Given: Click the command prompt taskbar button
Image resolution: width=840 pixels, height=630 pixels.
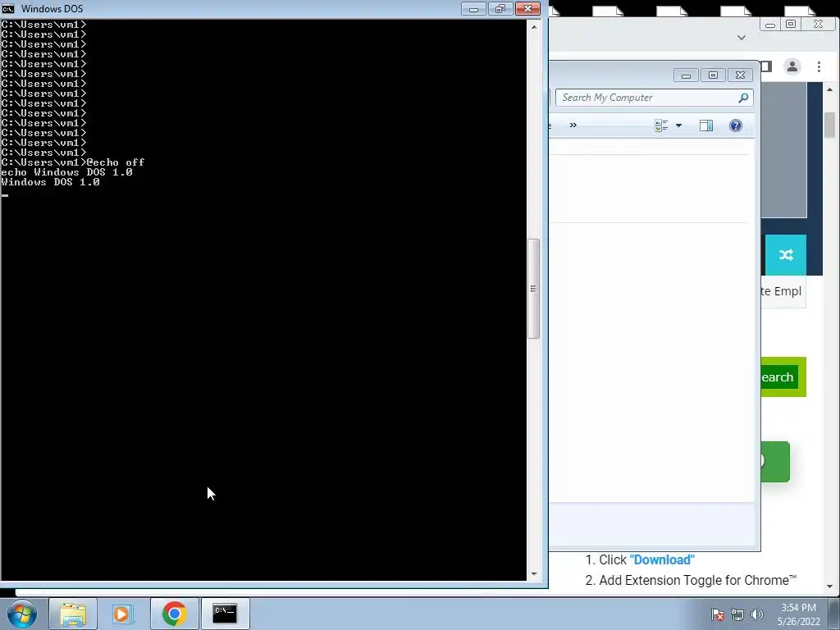Looking at the screenshot, I should pyautogui.click(x=225, y=614).
